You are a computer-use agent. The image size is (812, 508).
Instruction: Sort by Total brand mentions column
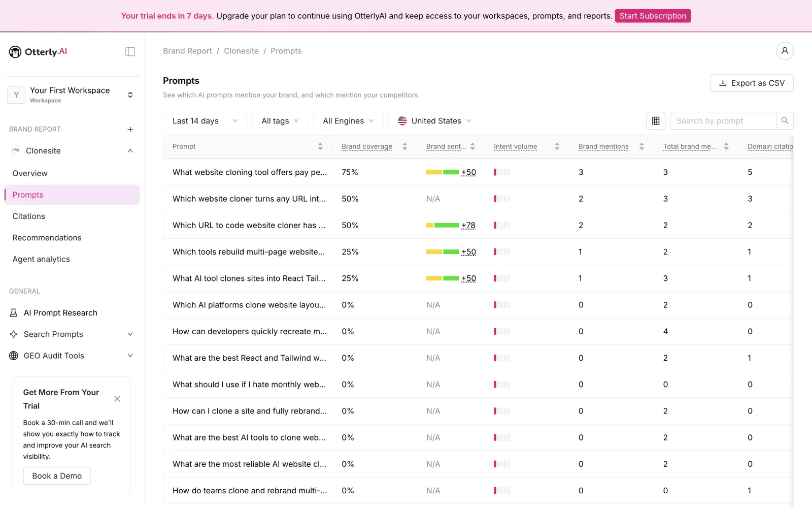[726, 146]
